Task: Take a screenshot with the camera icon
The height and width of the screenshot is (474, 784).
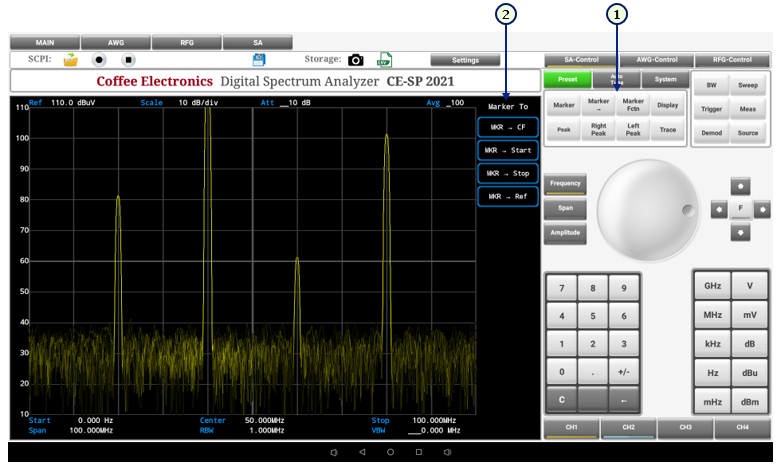Action: click(x=356, y=60)
